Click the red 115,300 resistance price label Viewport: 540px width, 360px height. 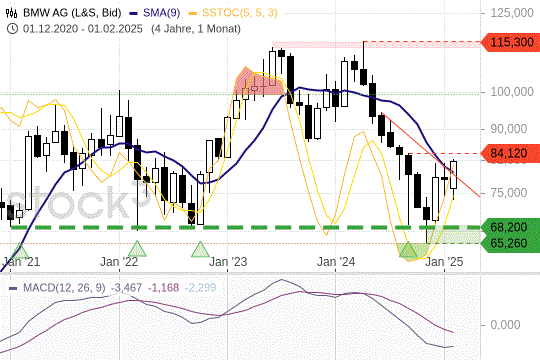click(510, 42)
